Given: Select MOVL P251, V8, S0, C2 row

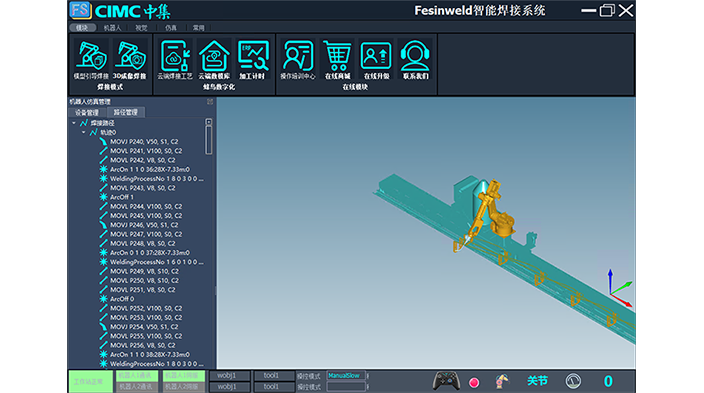Looking at the screenshot, I should (143, 290).
